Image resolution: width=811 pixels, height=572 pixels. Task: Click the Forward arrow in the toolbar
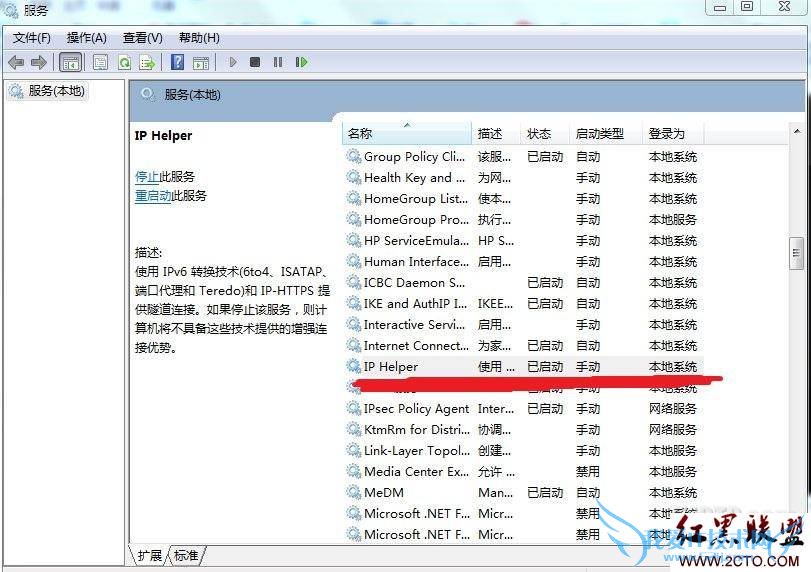[x=39, y=63]
